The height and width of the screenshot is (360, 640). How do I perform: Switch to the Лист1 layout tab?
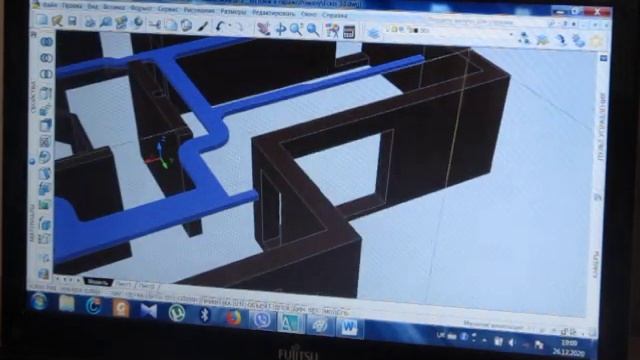(124, 284)
